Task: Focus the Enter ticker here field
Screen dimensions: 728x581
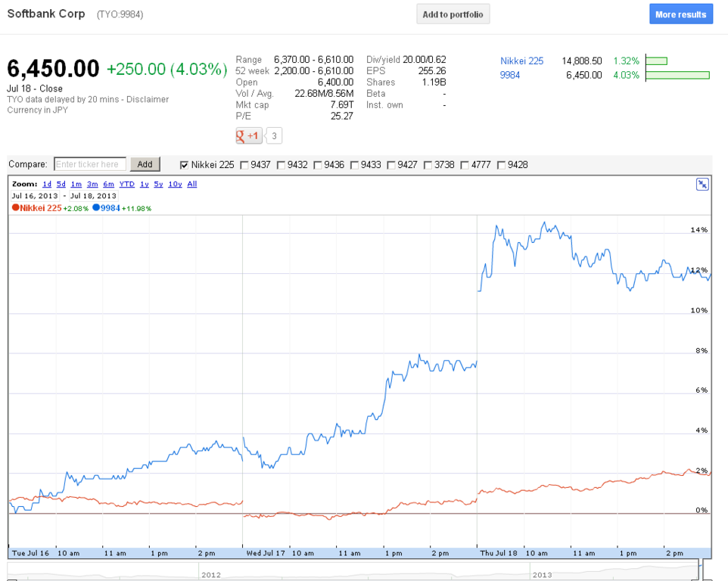Action: pyautogui.click(x=90, y=164)
